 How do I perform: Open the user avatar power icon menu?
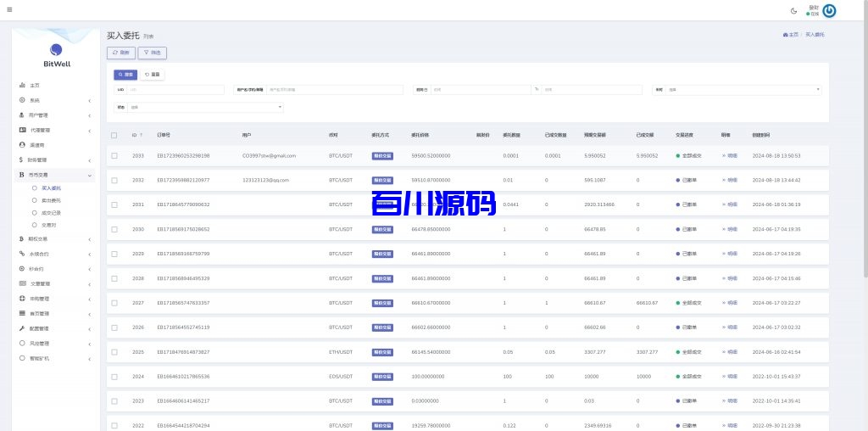click(829, 10)
